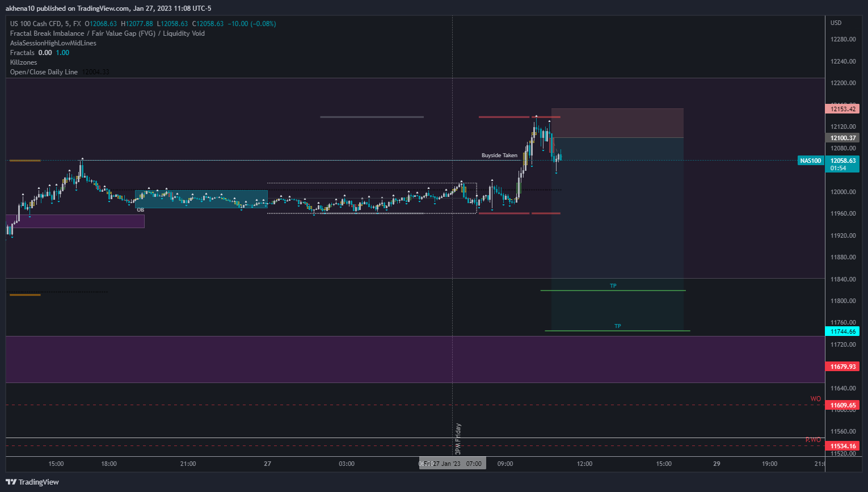The image size is (868, 492).
Task: Select the red stop-loss zone of short position
Action: 617,123
